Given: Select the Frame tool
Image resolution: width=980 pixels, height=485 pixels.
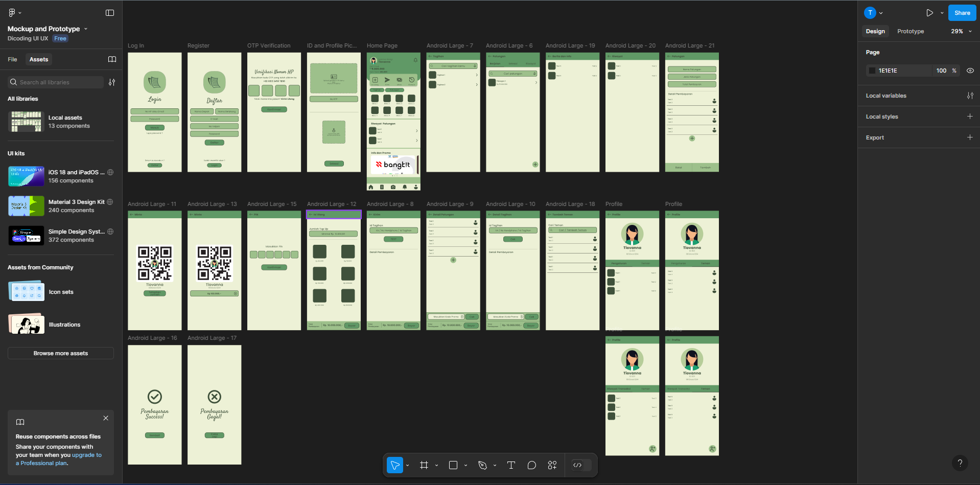Looking at the screenshot, I should click(424, 465).
